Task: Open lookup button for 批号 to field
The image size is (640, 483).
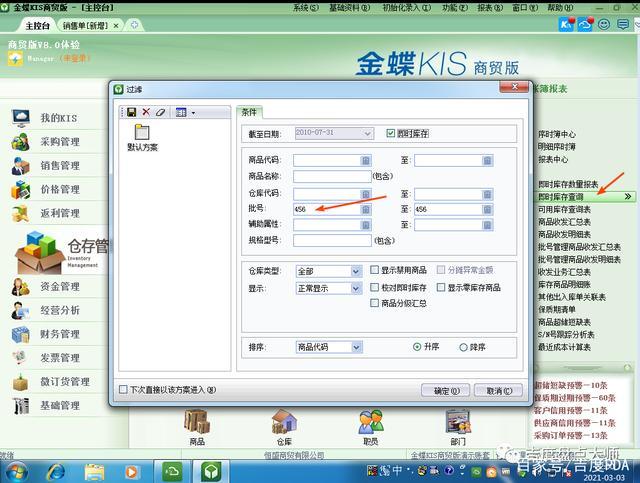Action: pyautogui.click(x=487, y=209)
